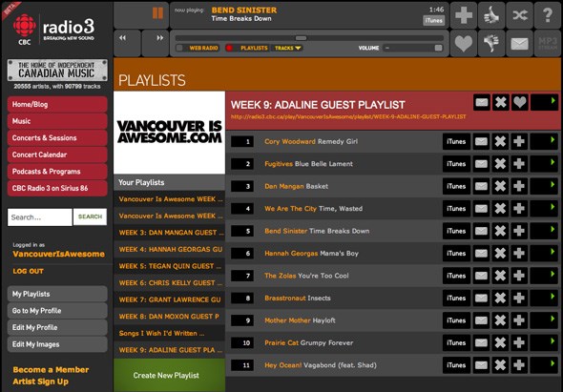
Task: Click Go to My Profile
Action: [57, 311]
